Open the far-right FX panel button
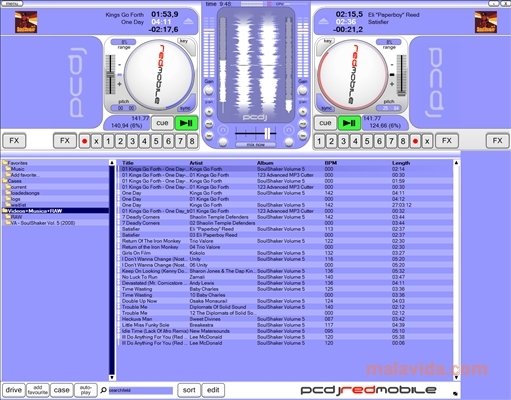 tap(497, 141)
